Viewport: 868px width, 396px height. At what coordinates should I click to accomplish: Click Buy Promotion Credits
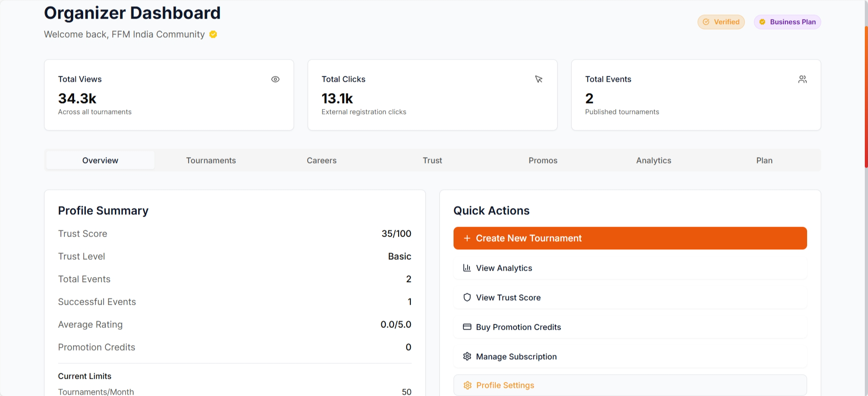tap(630, 327)
